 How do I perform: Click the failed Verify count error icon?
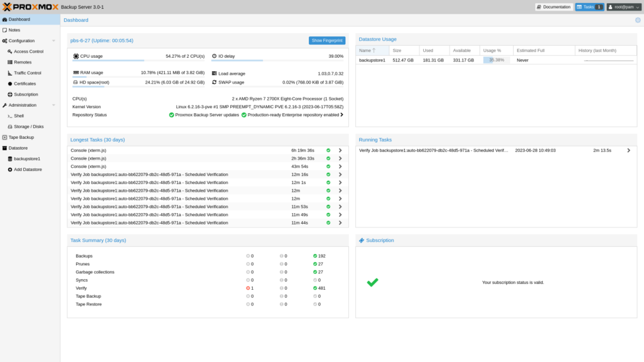248,288
